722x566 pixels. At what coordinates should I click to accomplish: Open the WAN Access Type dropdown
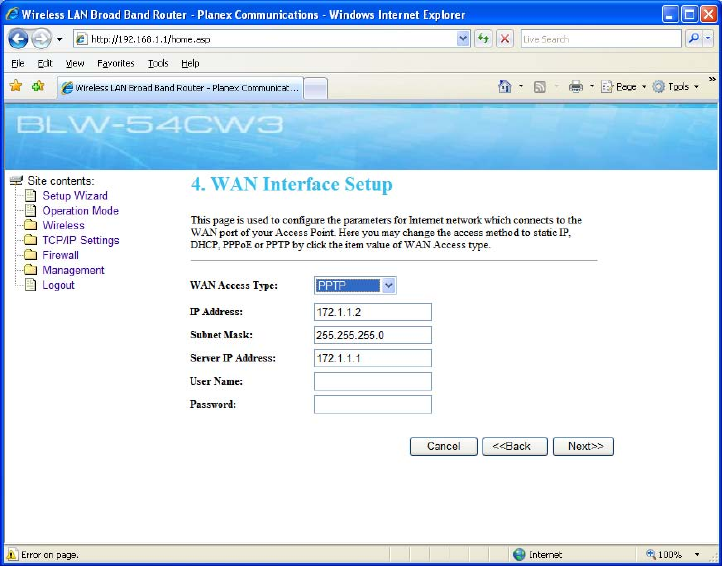tap(355, 286)
